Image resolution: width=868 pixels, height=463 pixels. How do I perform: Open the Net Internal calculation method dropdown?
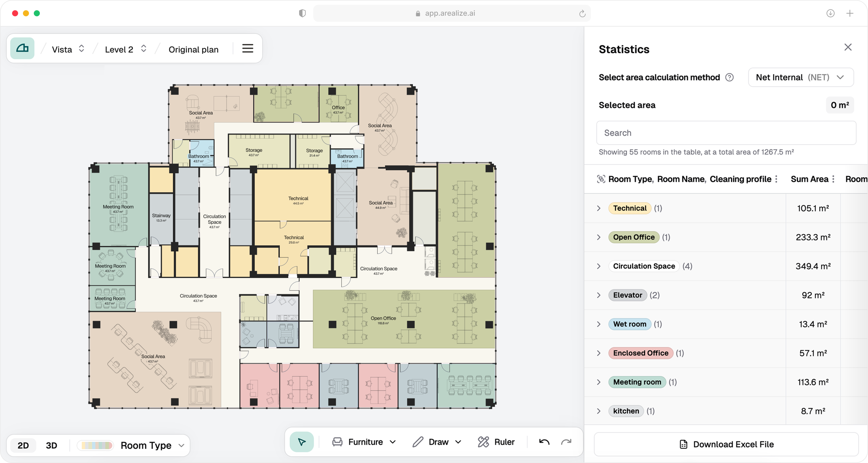pos(801,77)
